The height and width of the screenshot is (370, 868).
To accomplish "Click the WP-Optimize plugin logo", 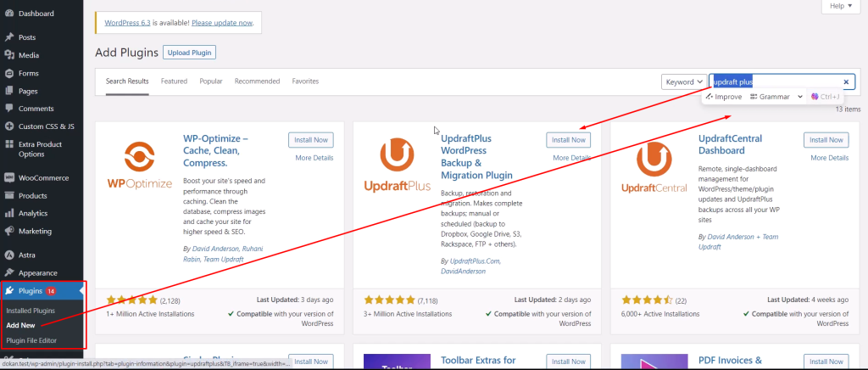I will 139,165.
